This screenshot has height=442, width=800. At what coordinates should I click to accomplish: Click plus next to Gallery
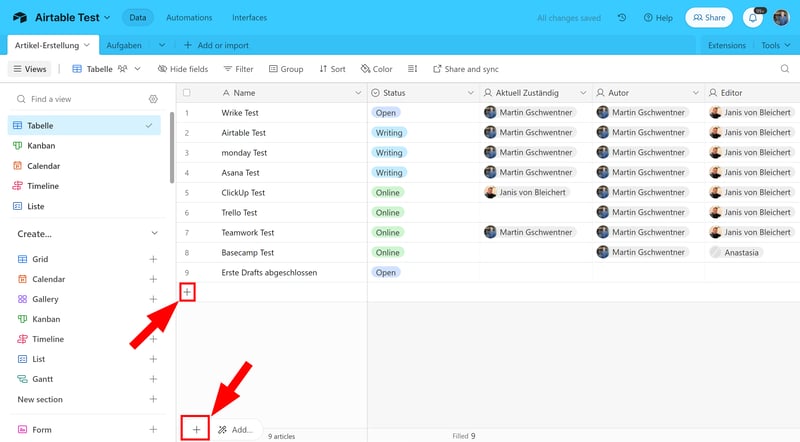(x=153, y=299)
